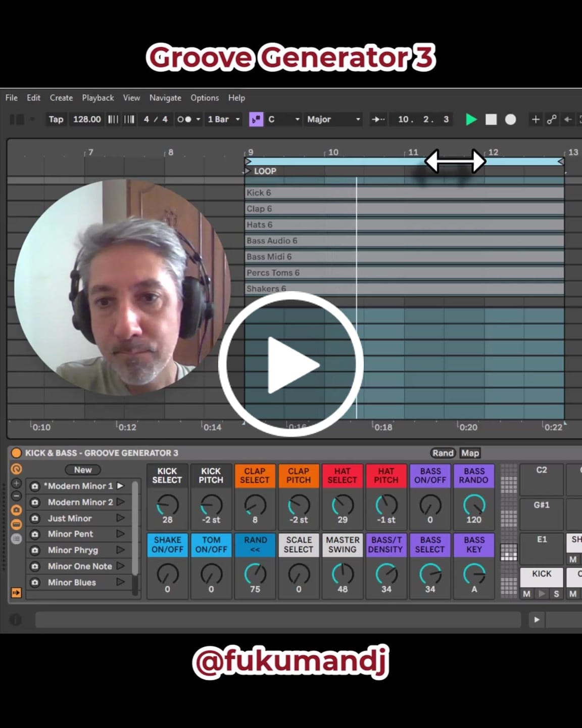
Task: Select the Hats 6 clip
Action: click(404, 225)
